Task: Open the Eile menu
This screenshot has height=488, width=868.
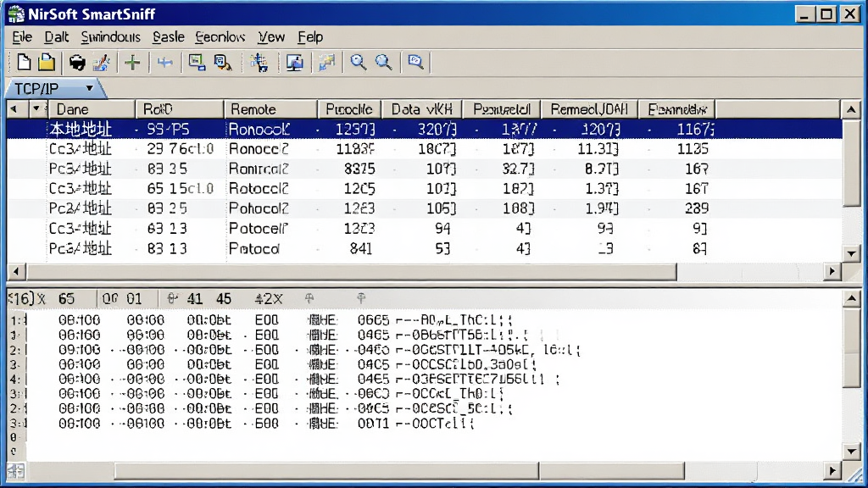Action: click(22, 37)
